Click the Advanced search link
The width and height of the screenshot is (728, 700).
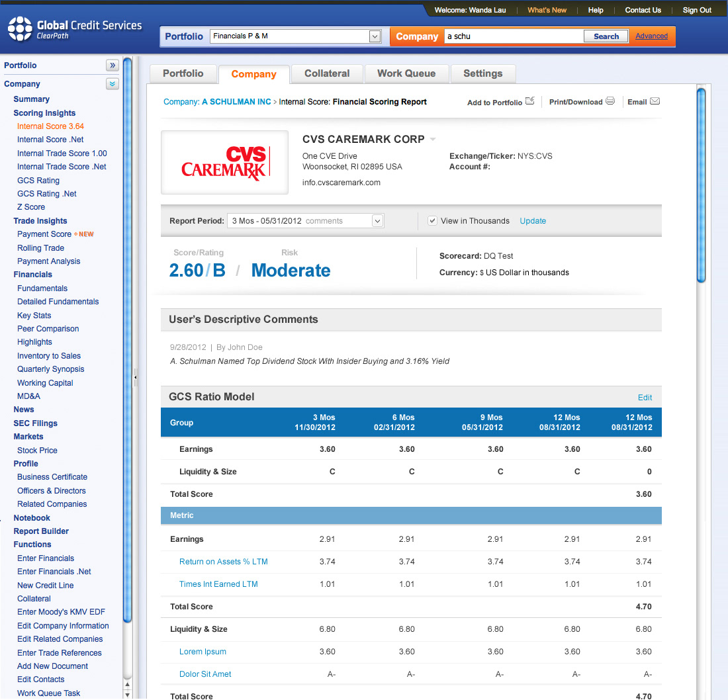point(651,36)
